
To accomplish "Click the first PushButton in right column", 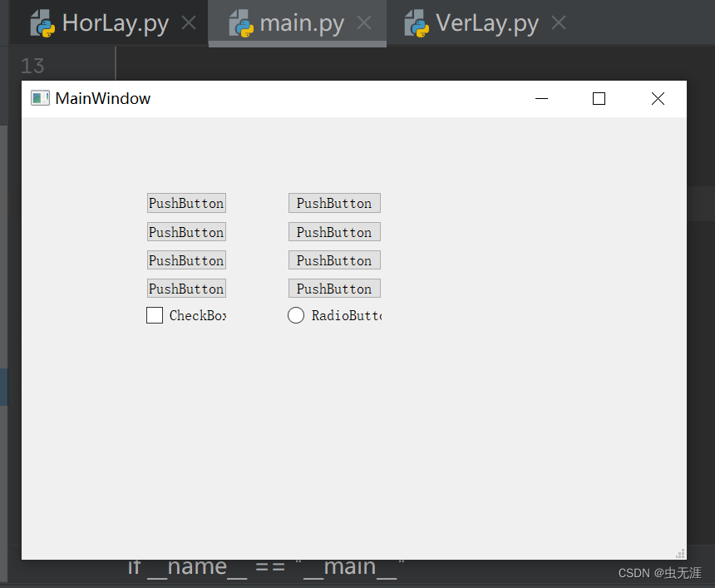I will [x=335, y=203].
